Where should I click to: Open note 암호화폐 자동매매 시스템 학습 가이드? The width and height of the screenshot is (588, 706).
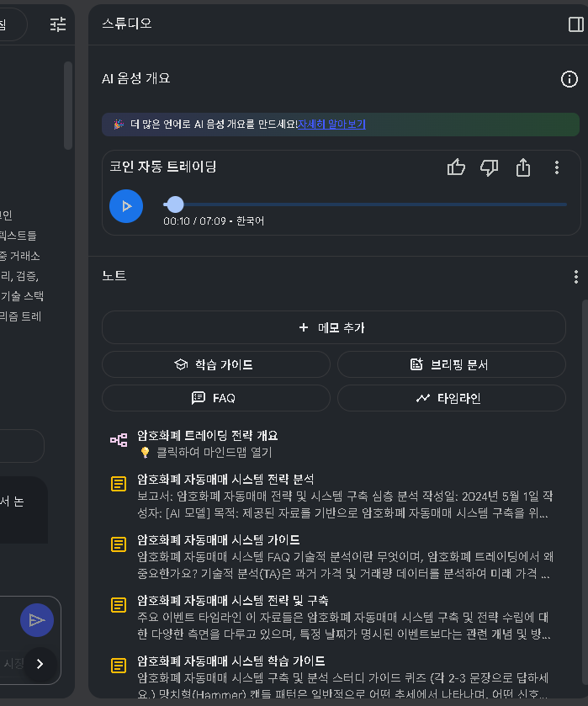(231, 661)
